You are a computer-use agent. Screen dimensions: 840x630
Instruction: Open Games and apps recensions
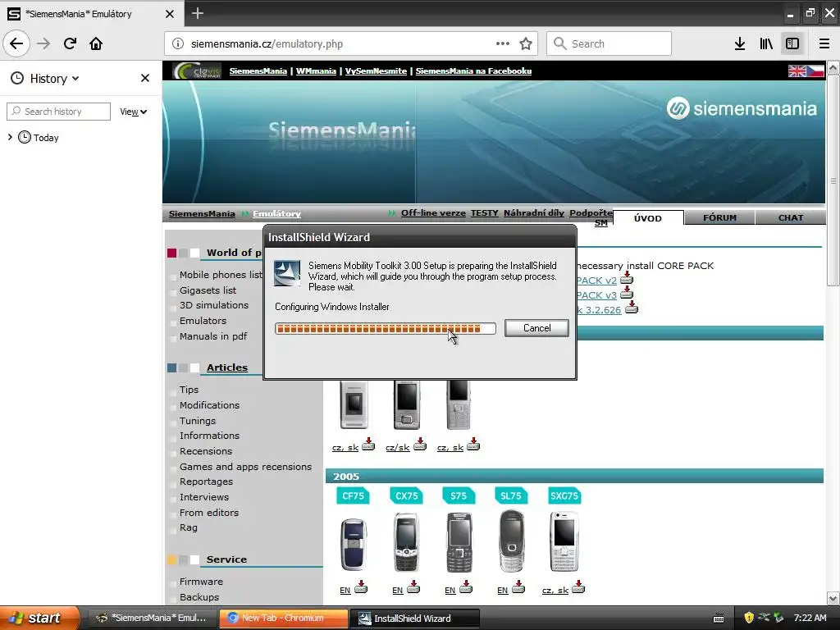point(245,467)
